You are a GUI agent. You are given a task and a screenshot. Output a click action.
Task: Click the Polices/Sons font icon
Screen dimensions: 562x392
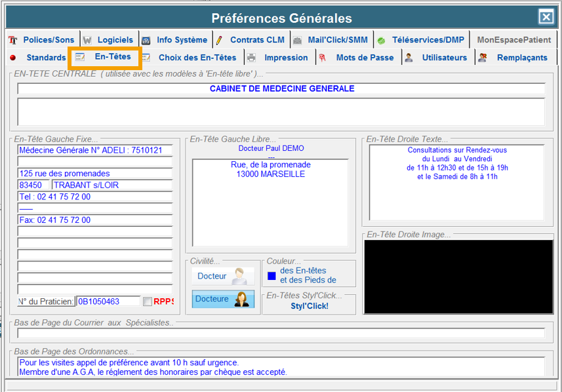pyautogui.click(x=13, y=40)
